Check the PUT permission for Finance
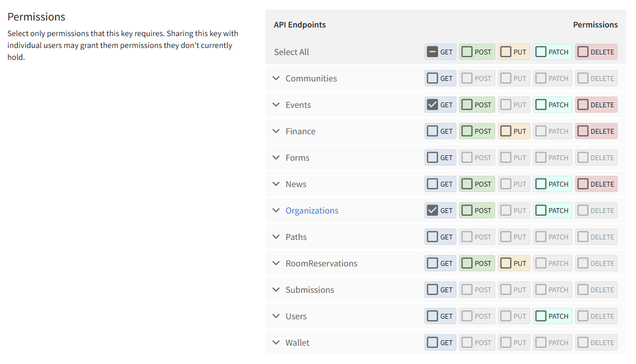This screenshot has height=364, width=636. (x=505, y=131)
